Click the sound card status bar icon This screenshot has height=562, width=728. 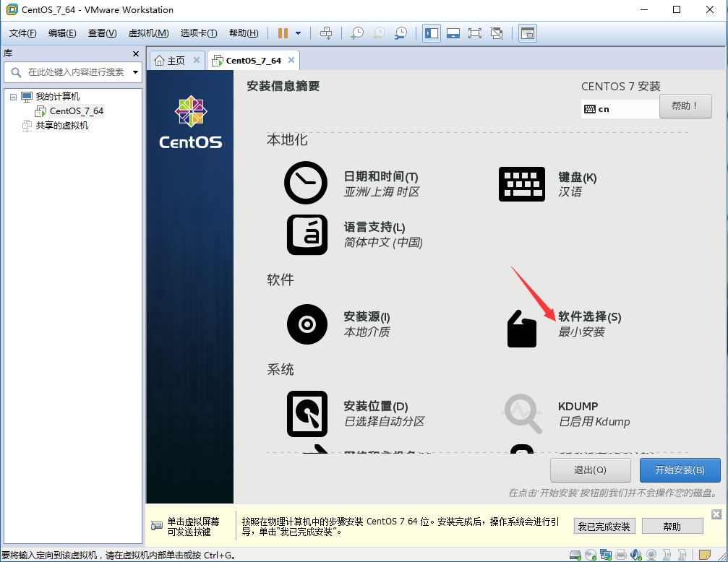tap(636, 555)
